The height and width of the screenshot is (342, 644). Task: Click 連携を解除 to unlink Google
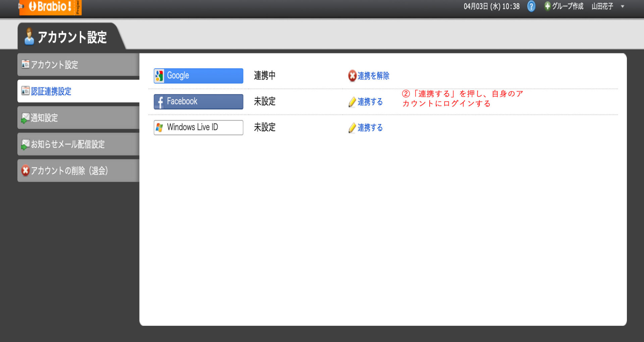[373, 76]
